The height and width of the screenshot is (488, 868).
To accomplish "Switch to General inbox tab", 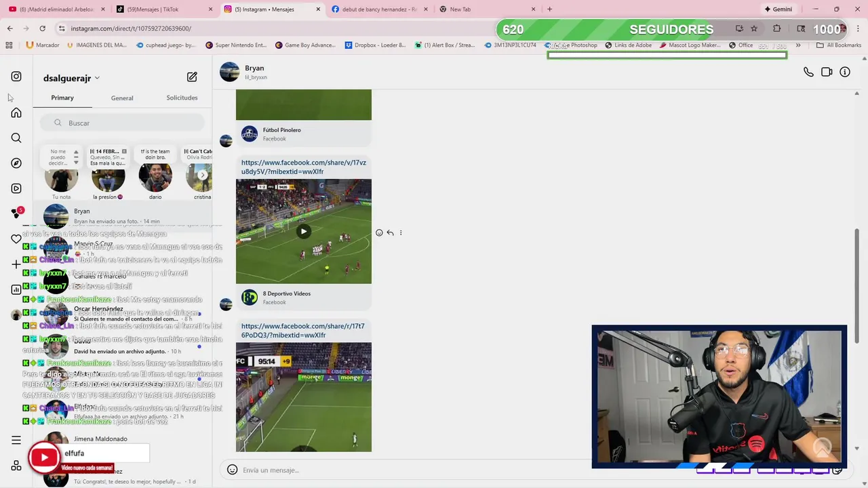I will (122, 98).
